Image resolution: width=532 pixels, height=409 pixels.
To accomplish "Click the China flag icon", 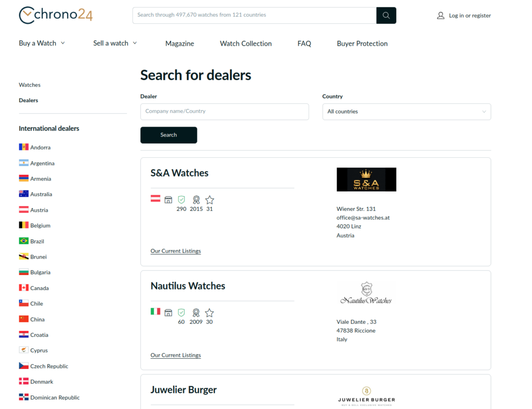I will click(x=24, y=319).
